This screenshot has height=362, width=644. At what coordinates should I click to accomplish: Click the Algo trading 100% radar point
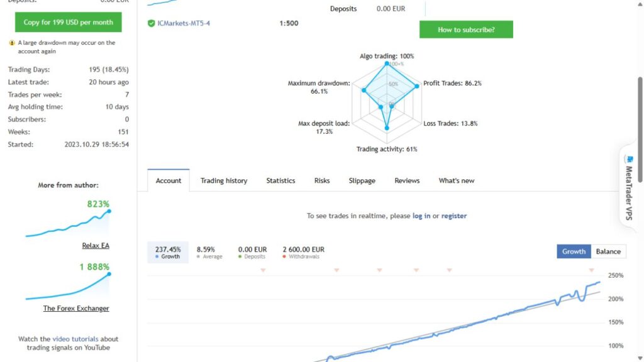387,63
